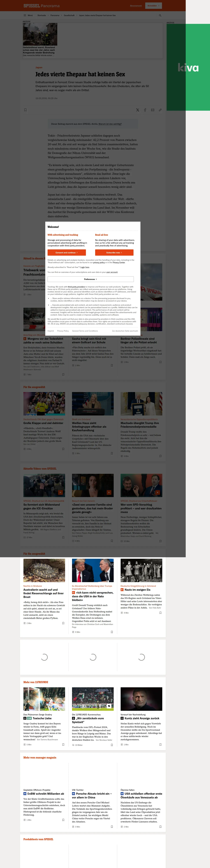Go to Startseite breadcrumb
210x868 pixels.
coord(42,15)
